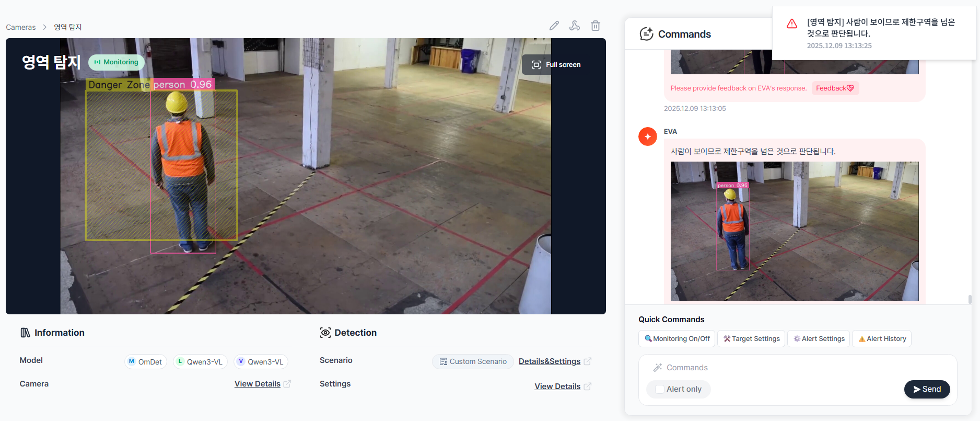
Task: Open Scenario Details&Settings link
Action: click(x=550, y=361)
